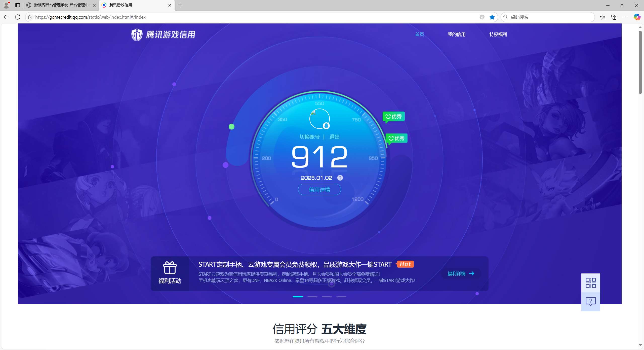Go to the 首页 navigation item
Viewport: 644px width, 350px height.
coord(420,34)
